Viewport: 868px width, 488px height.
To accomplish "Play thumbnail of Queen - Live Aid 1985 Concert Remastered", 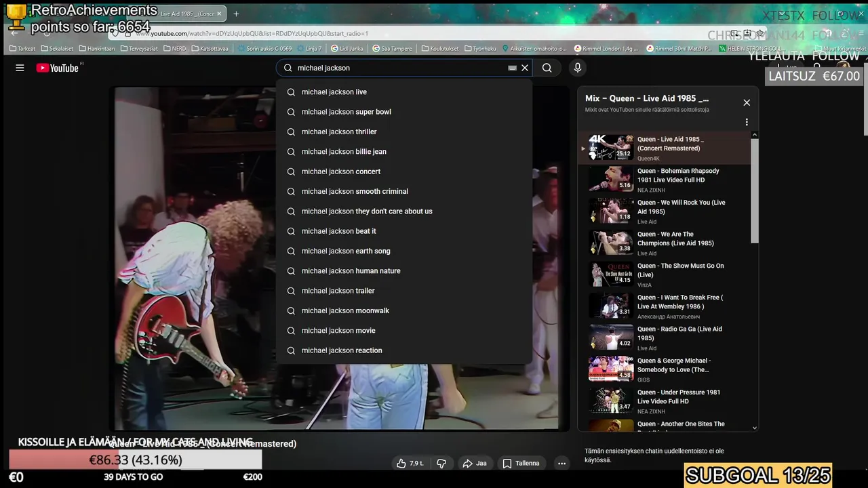I will coord(611,147).
